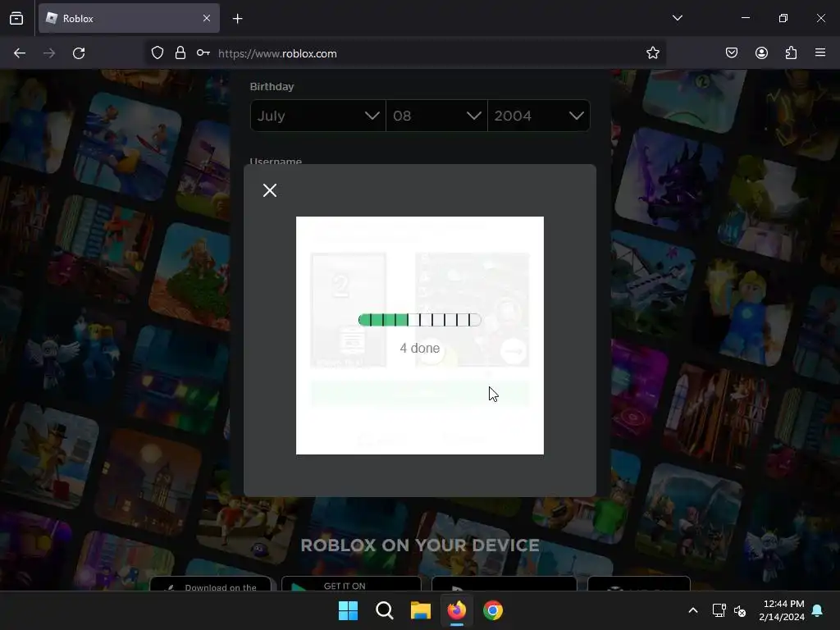The height and width of the screenshot is (630, 840).
Task: Open the Firefox View icon
Action: (x=16, y=18)
